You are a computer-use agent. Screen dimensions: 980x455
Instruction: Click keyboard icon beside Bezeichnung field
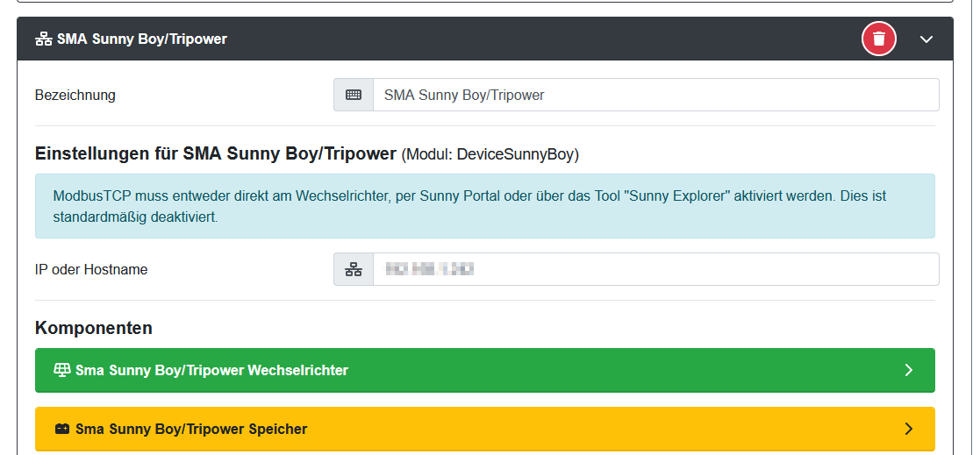pos(354,95)
